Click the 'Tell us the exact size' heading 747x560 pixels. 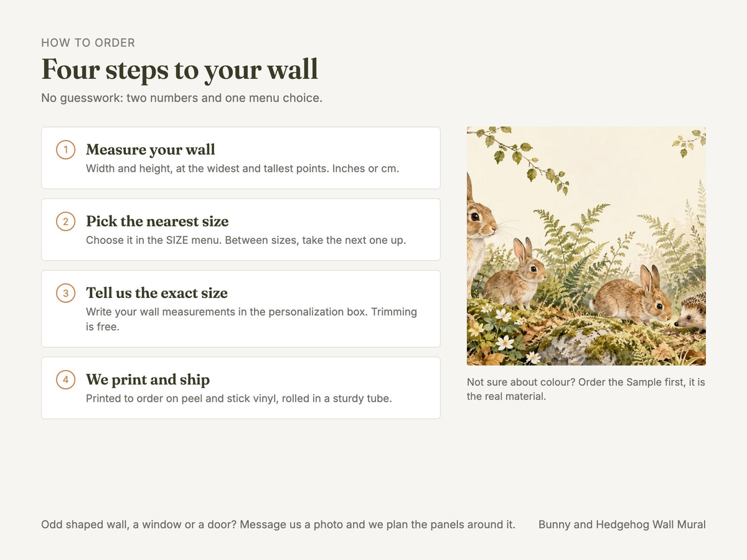157,293
